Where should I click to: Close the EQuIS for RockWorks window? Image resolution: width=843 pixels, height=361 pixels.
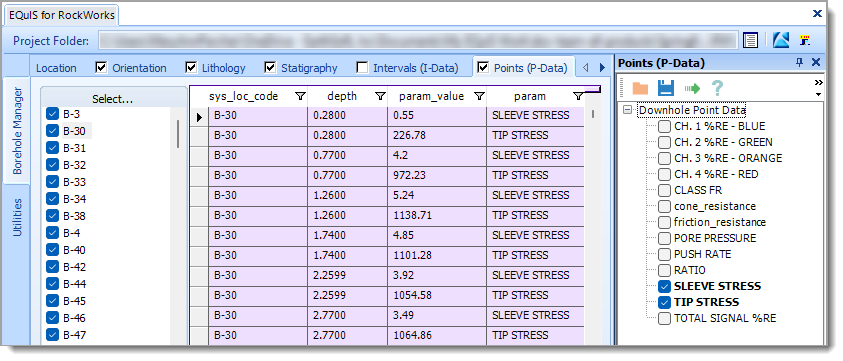click(x=817, y=14)
